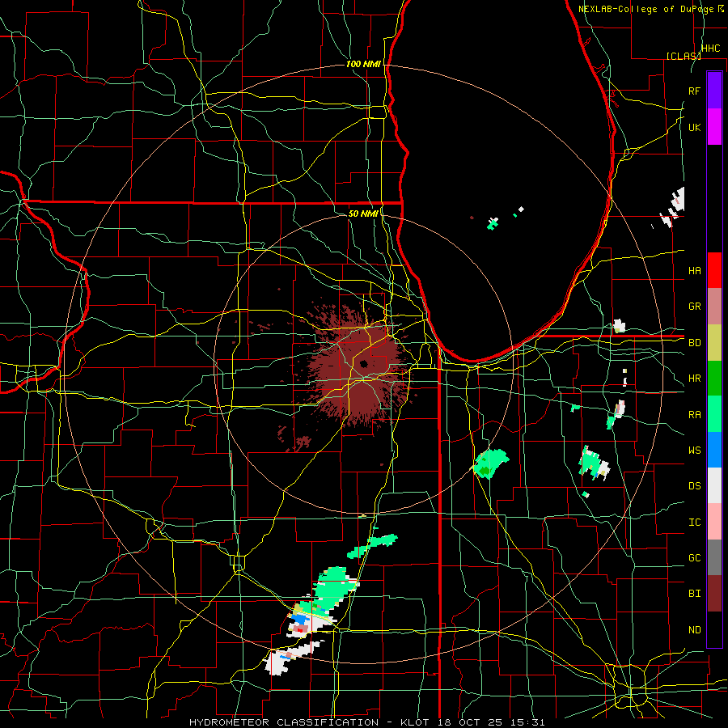The image size is (728, 728).
Task: Select the white DS legend swatch
Action: click(714, 485)
